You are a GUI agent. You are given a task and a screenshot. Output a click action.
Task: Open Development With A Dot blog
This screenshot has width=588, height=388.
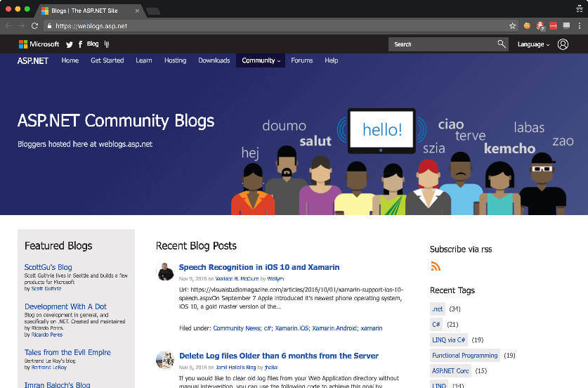(x=65, y=306)
